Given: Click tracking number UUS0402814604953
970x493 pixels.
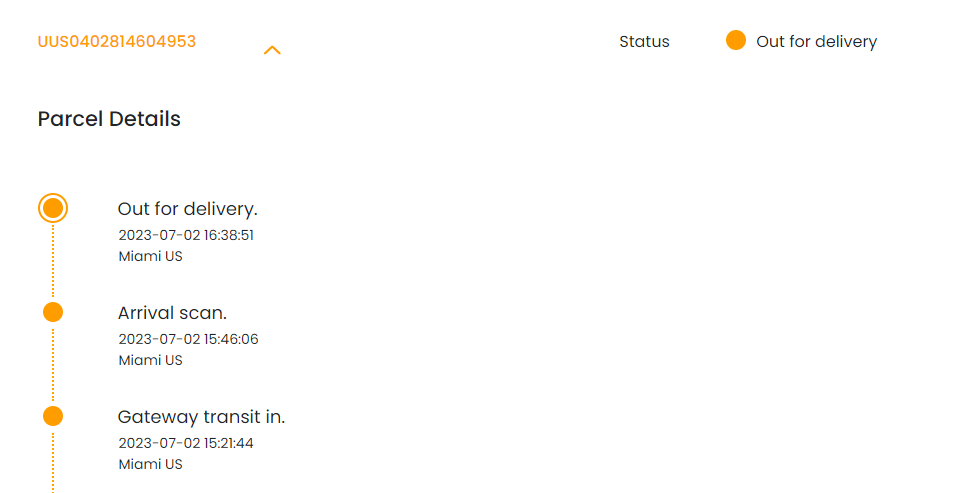Looking at the screenshot, I should tap(117, 42).
